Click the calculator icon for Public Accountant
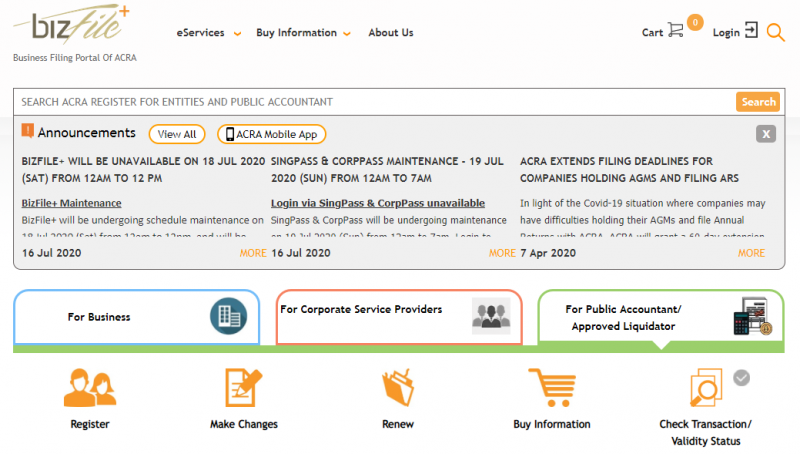This screenshot has height=454, width=800. click(x=753, y=316)
